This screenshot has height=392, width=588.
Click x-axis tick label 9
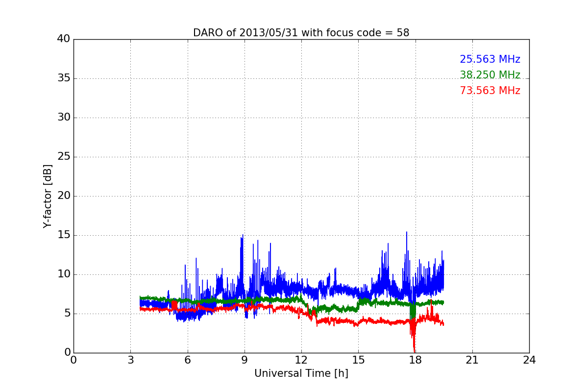click(x=245, y=360)
